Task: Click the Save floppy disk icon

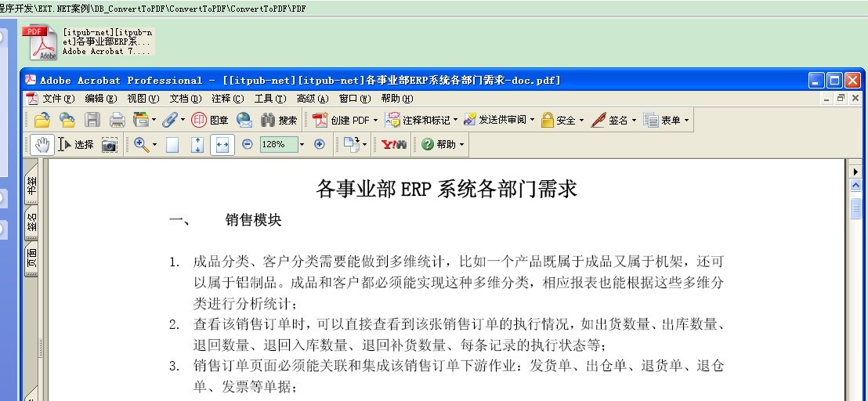Action: 92,120
